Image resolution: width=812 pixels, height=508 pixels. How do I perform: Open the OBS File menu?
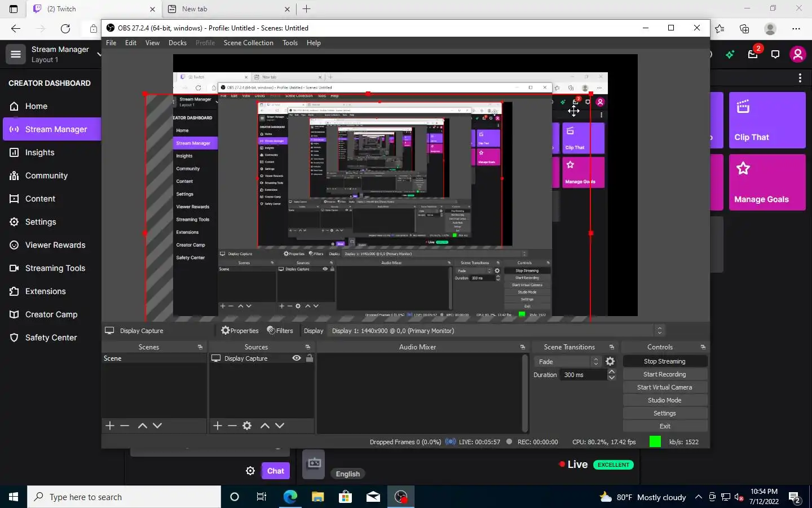[x=111, y=43]
